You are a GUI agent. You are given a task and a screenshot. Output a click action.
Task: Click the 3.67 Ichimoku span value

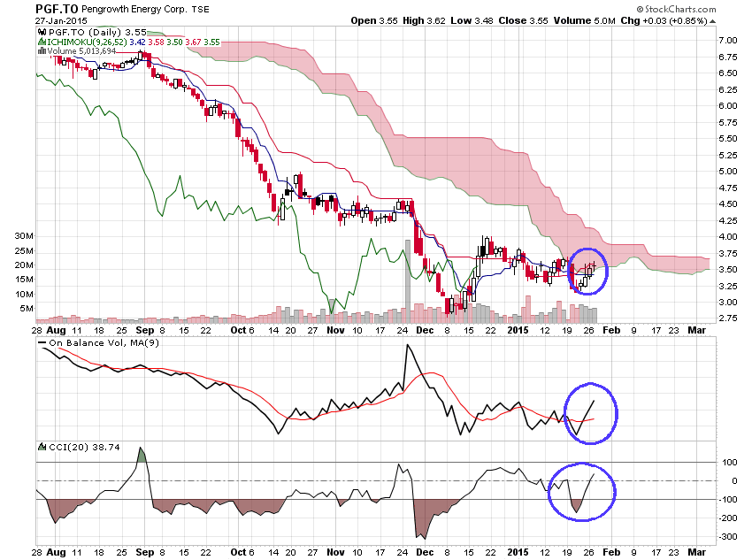pyautogui.click(x=193, y=42)
